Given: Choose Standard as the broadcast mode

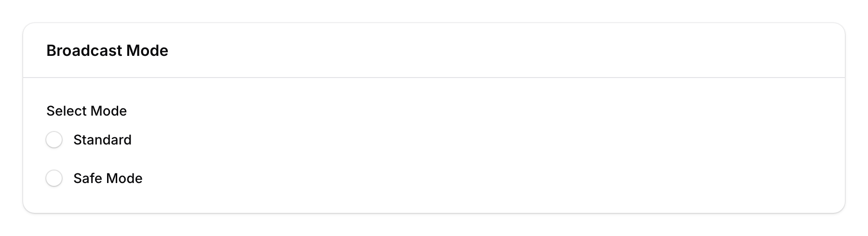Looking at the screenshot, I should [54, 140].
